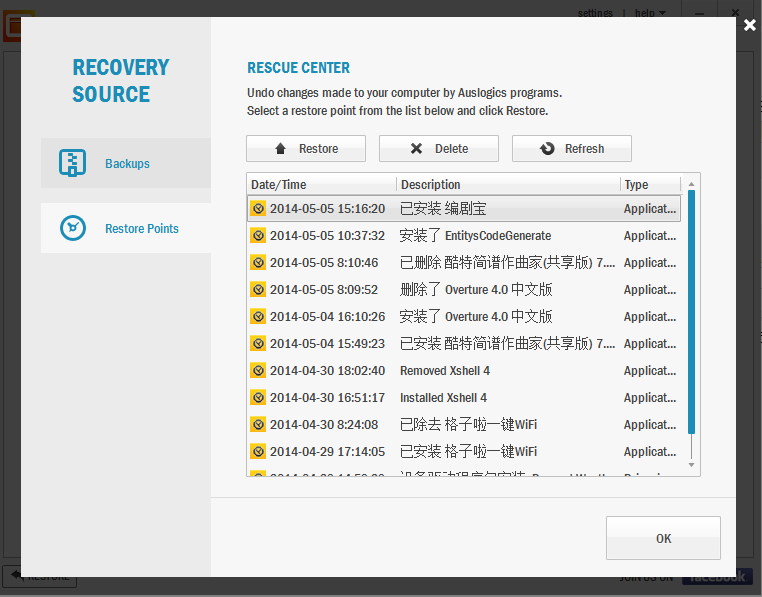
Task: Close the Rescue Center dialog with X
Action: 750,25
